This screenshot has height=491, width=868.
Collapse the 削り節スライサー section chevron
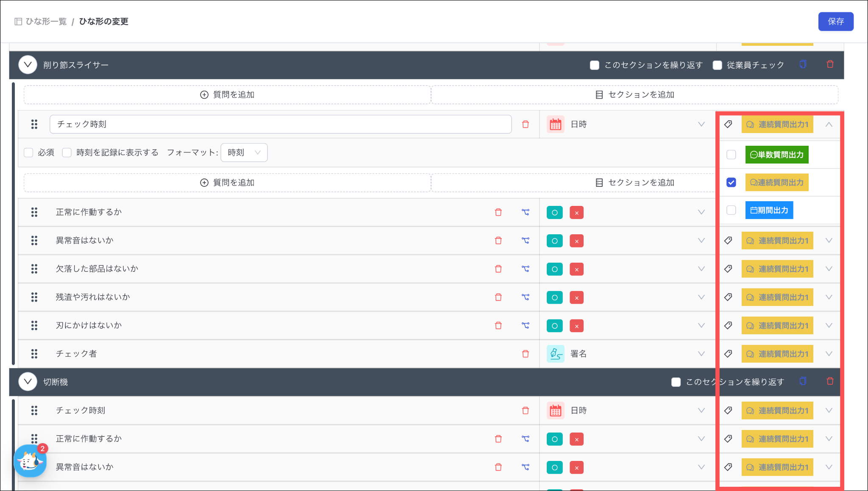click(x=28, y=65)
